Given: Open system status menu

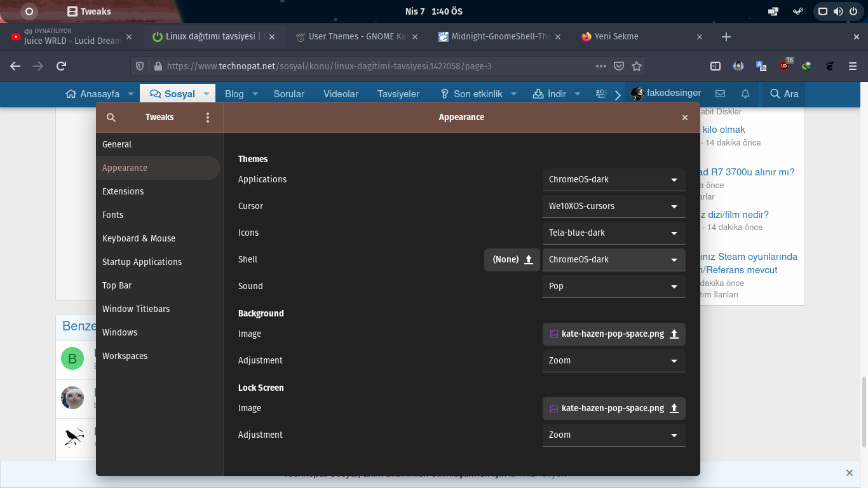Looking at the screenshot, I should tap(838, 11).
